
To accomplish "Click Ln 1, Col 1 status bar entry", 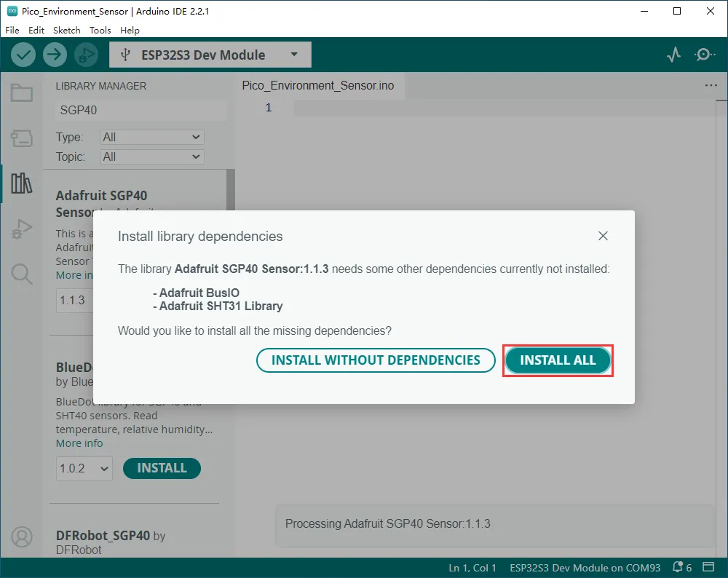I will click(472, 568).
